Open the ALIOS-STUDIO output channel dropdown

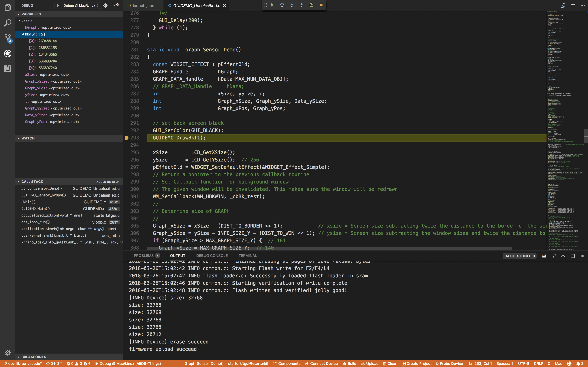(520, 256)
